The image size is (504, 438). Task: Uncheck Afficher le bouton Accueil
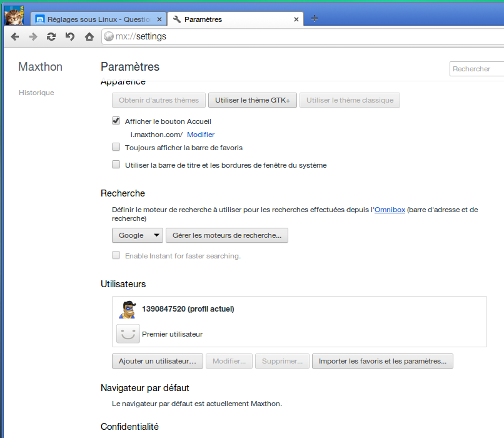coord(116,121)
